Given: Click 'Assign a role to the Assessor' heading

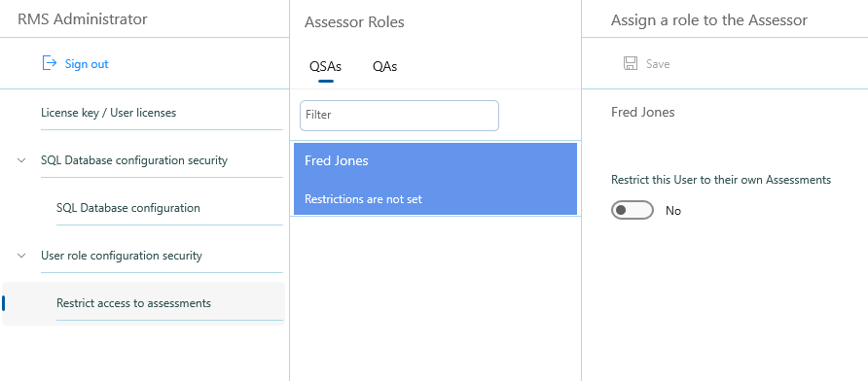Looking at the screenshot, I should click(709, 20).
